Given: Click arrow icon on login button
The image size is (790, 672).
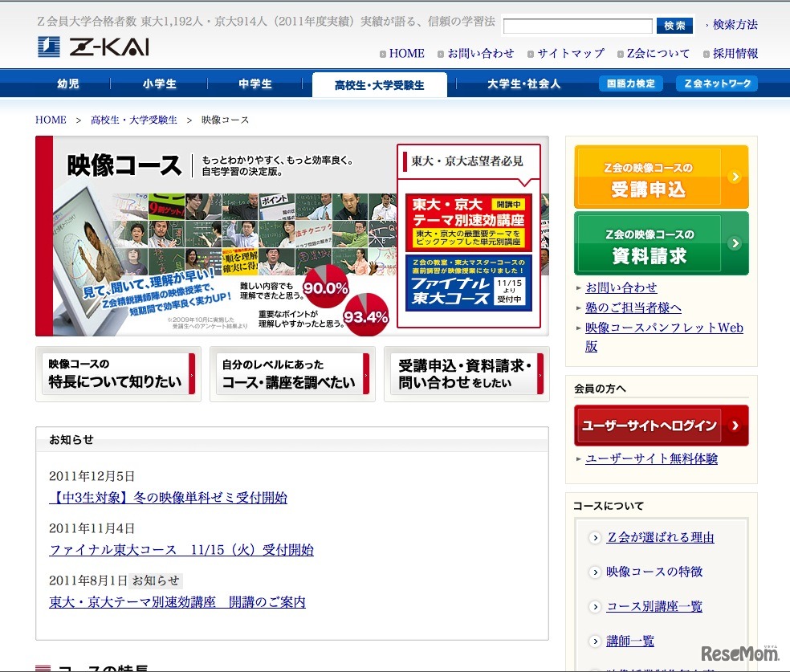Looking at the screenshot, I should 735,426.
